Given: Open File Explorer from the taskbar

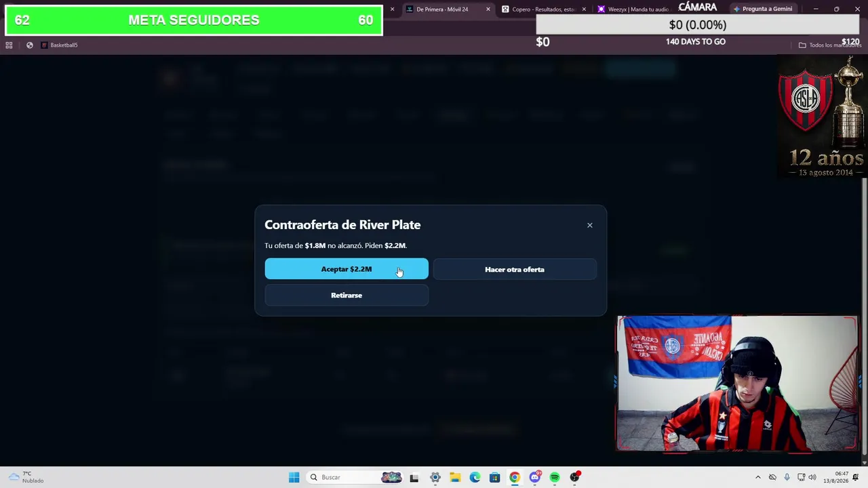Looking at the screenshot, I should click(455, 477).
